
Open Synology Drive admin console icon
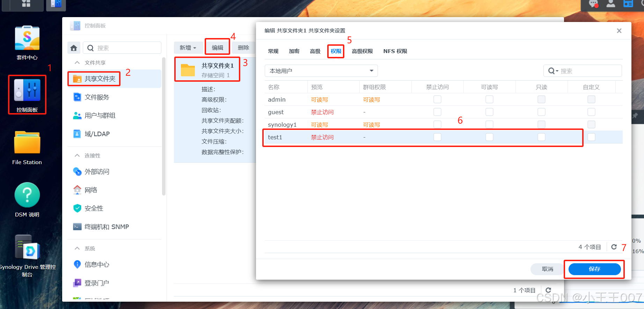point(27,247)
